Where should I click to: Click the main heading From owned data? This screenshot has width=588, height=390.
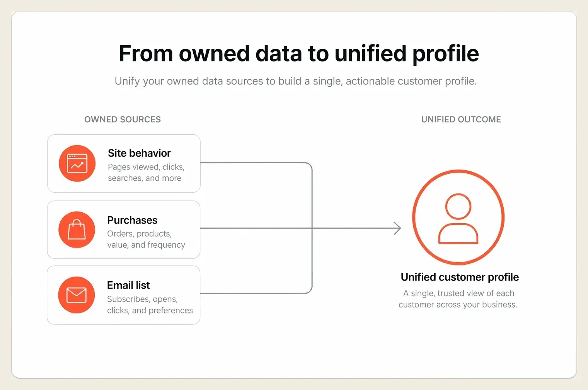(x=299, y=53)
